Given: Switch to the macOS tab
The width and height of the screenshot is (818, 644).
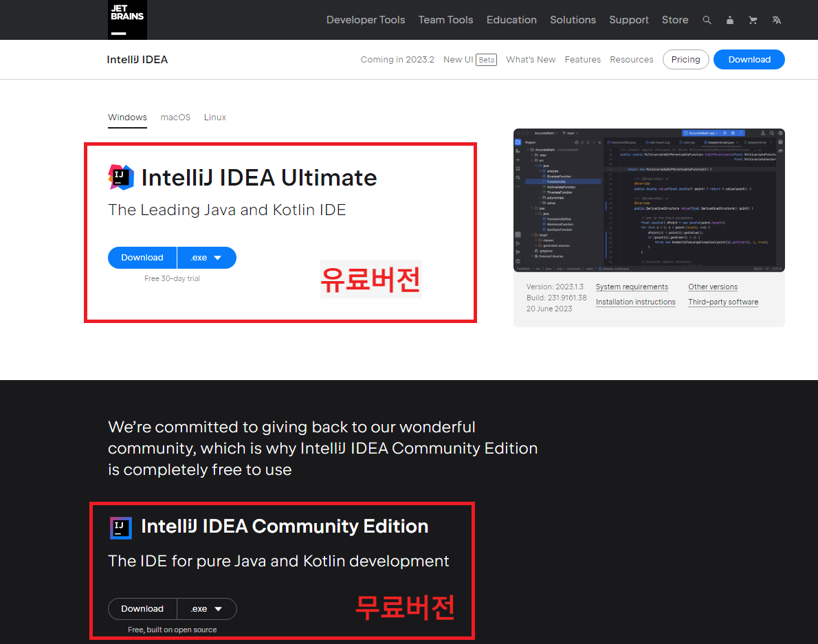Looking at the screenshot, I should [x=175, y=117].
